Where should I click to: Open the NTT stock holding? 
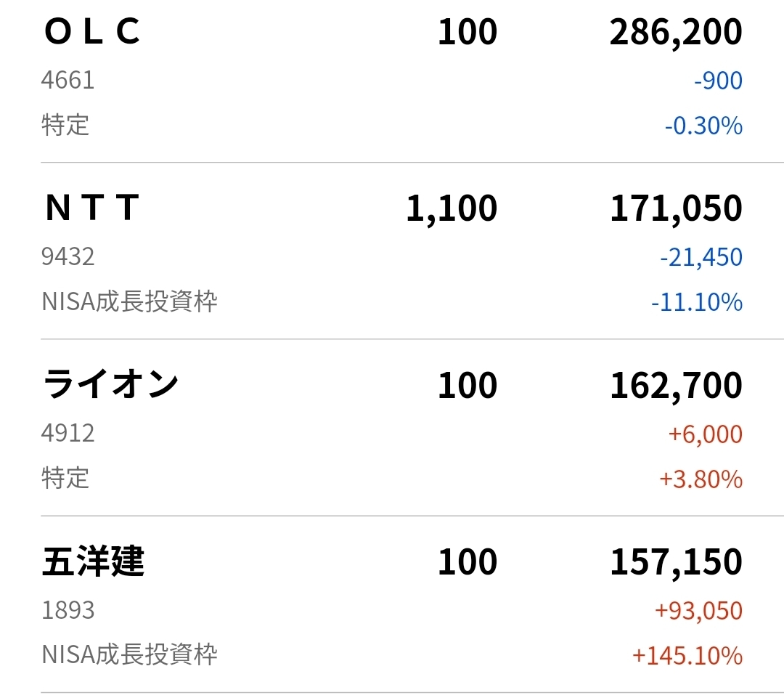tap(91, 208)
